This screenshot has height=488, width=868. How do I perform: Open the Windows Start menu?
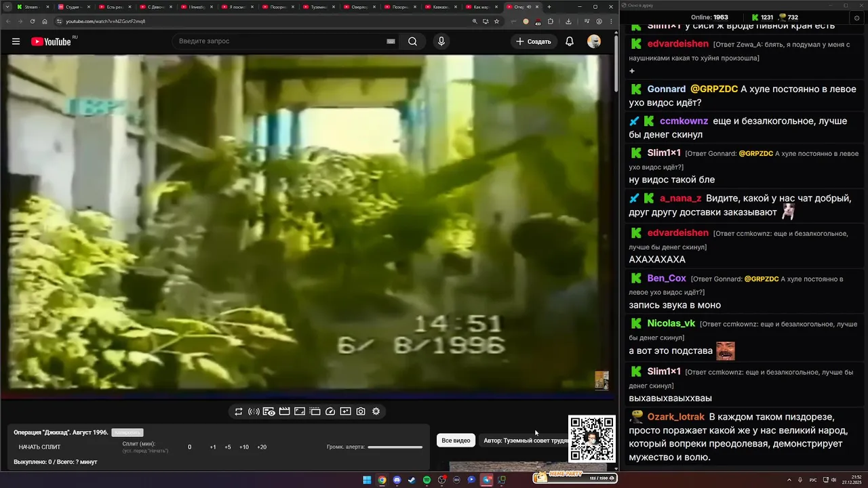pyautogui.click(x=367, y=480)
